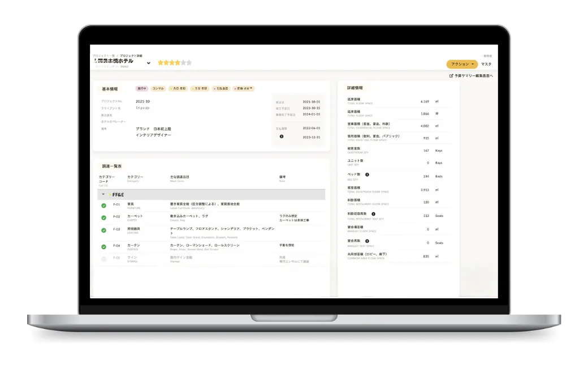Click the 2021-10 project number
This screenshot has width=588, height=368.
142,101
